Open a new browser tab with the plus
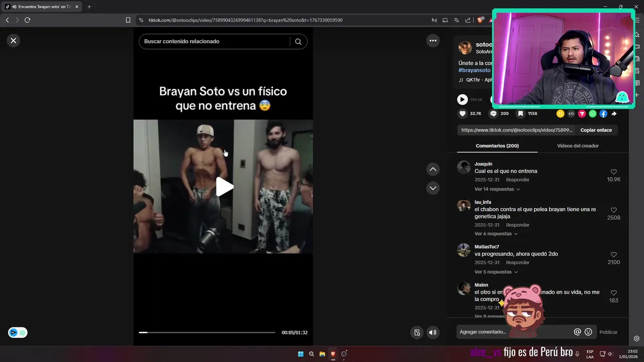644x362 pixels. (89, 7)
